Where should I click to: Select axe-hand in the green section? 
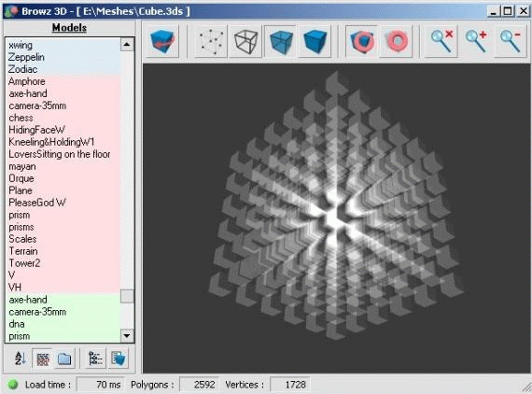click(x=63, y=300)
